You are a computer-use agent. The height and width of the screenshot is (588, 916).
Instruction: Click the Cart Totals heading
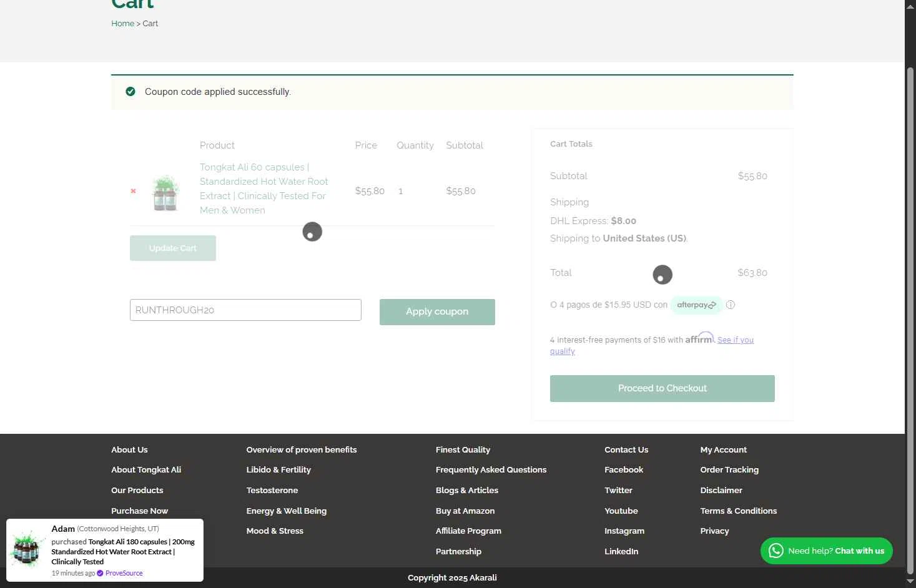(571, 144)
